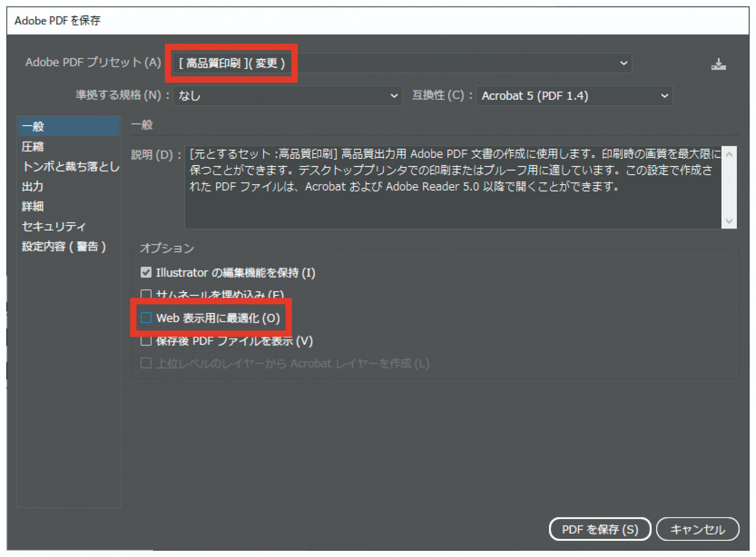
Task: Click inside the 説明 description text box
Action: click(453, 188)
